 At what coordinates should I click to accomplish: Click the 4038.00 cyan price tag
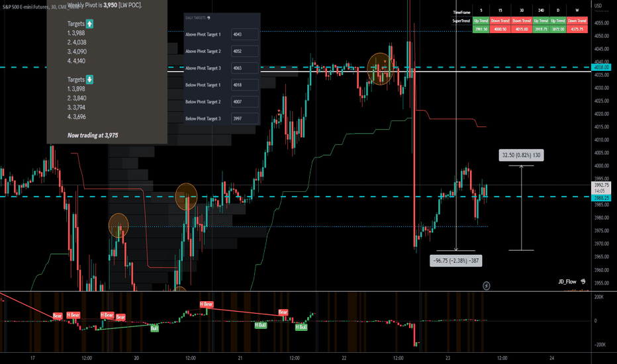(601, 68)
